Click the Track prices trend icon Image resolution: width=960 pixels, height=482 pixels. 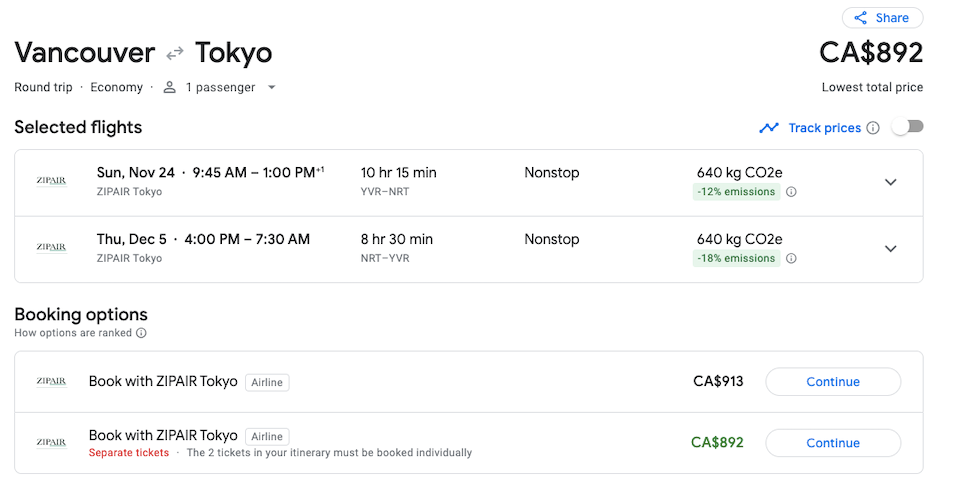769,128
